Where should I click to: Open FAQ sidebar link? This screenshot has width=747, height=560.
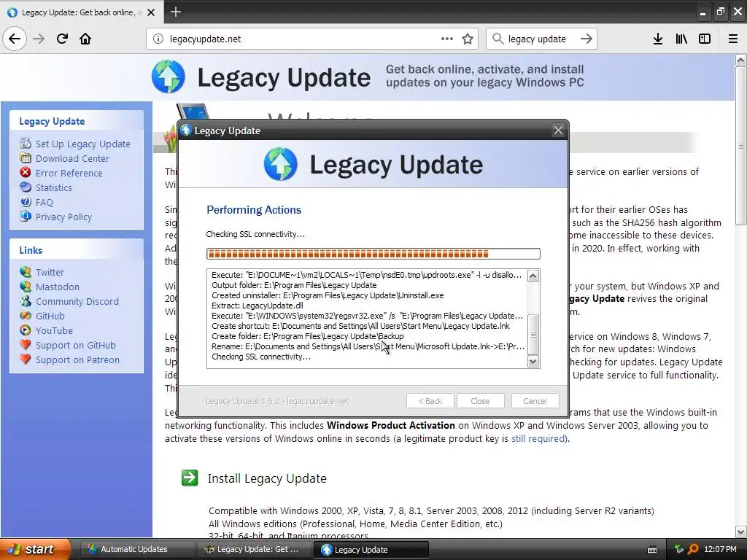[44, 203]
